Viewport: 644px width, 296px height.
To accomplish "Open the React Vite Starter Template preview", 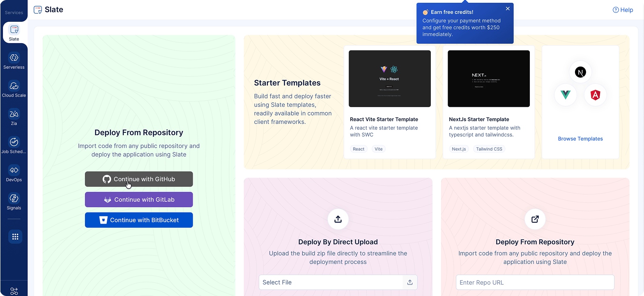I will tap(390, 79).
